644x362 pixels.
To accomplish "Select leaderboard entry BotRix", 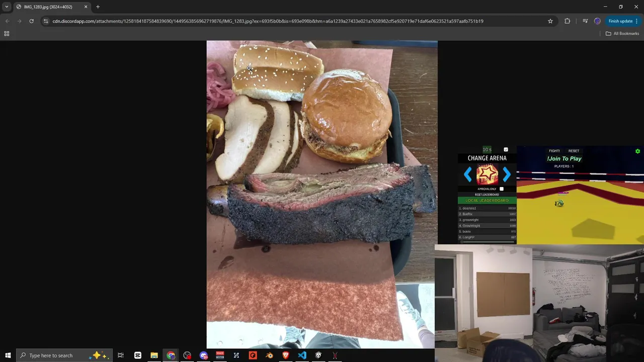I will click(487, 214).
